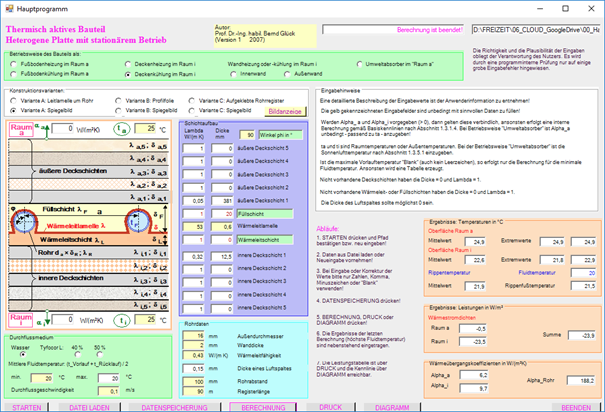
Task: Click the ta temperature field for Raum a
Action: point(145,128)
